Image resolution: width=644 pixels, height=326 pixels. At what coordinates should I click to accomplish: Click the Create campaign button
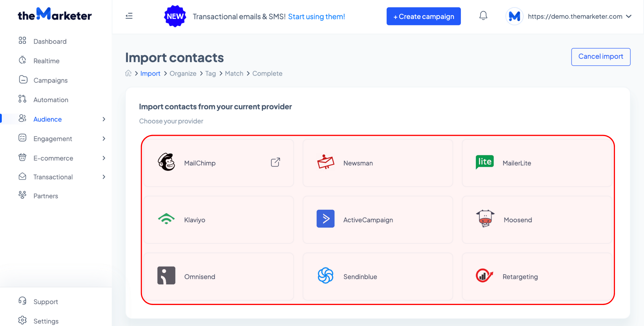click(x=423, y=16)
